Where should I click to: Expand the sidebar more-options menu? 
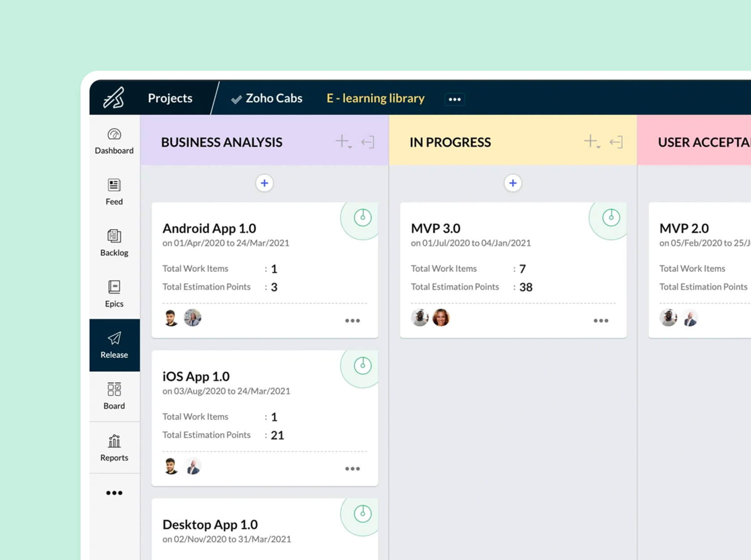click(x=114, y=493)
